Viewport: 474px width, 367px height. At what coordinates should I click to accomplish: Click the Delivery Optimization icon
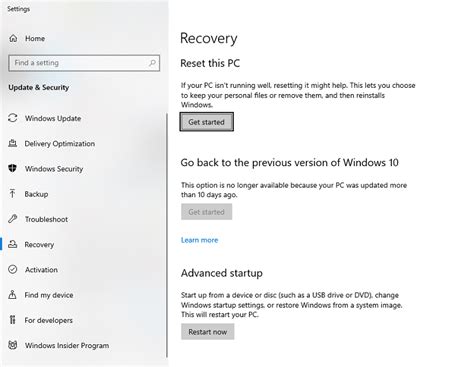[x=13, y=143]
